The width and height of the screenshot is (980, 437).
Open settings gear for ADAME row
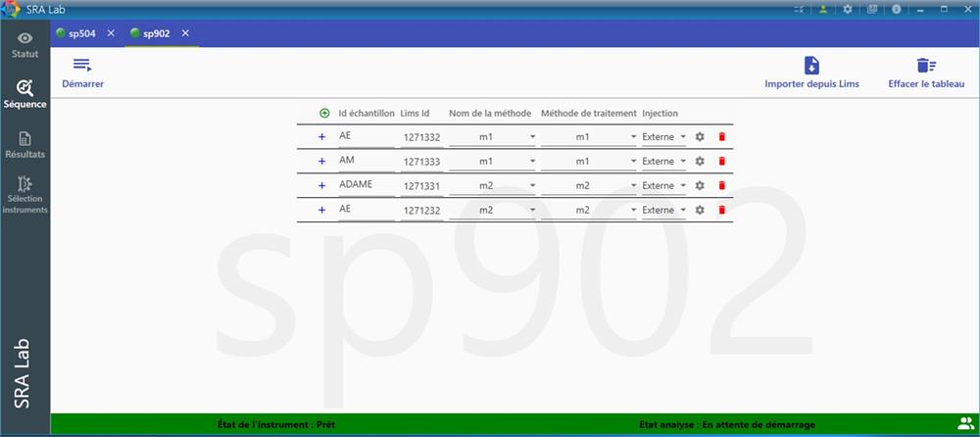(700, 185)
